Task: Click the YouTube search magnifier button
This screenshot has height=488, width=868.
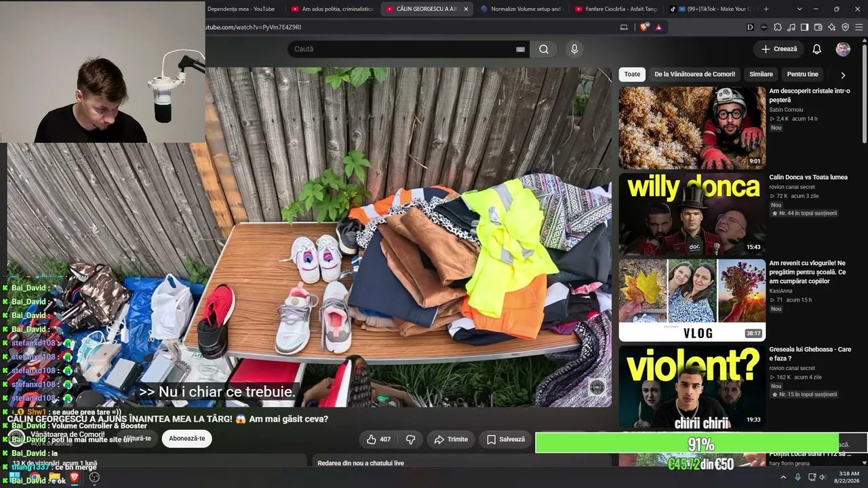Action: pos(544,49)
